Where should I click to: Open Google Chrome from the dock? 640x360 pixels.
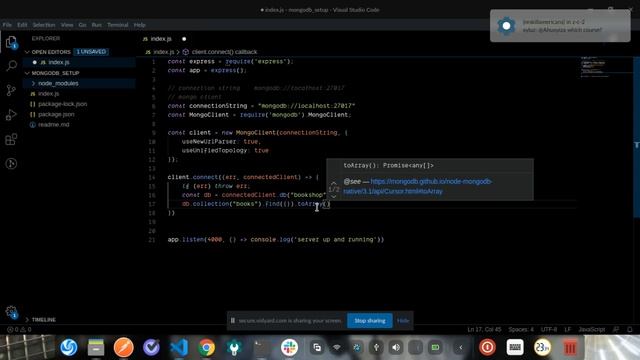(207, 347)
